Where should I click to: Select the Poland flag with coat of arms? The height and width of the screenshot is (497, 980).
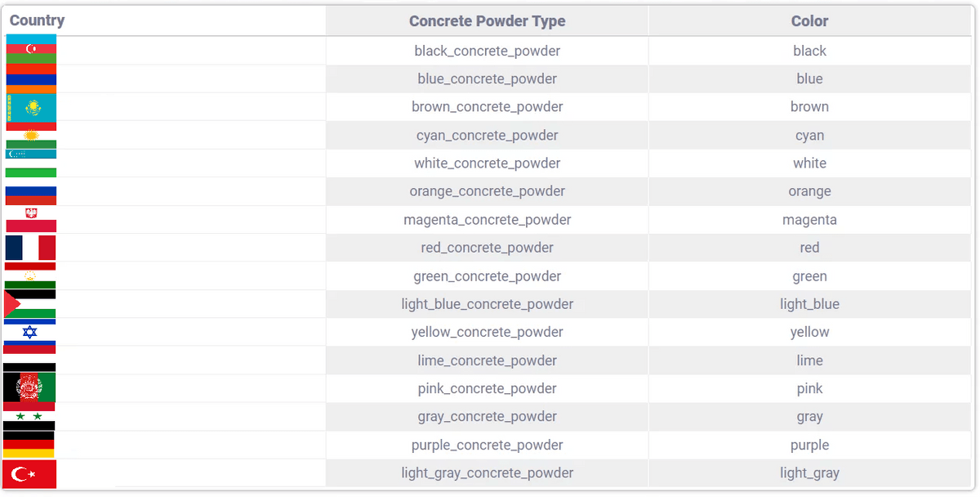pos(31,219)
